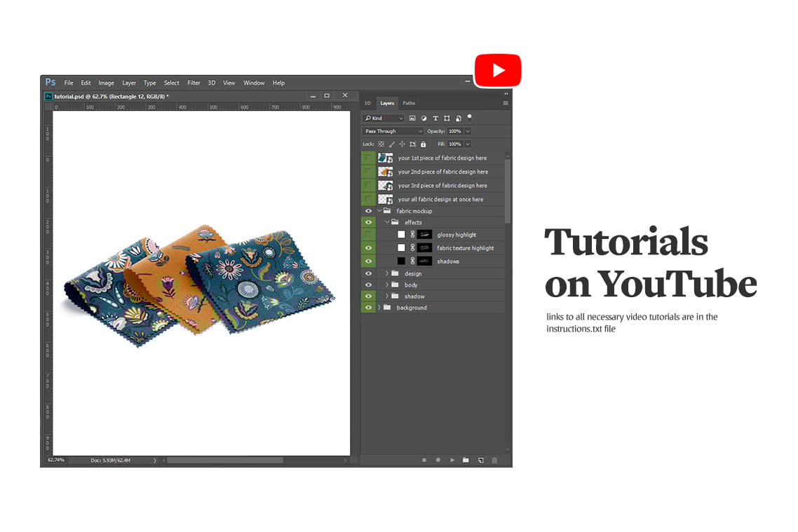Viewport: 798px width, 532px height.
Task: Open the Pass Through blend mode dropdown
Action: (x=393, y=131)
